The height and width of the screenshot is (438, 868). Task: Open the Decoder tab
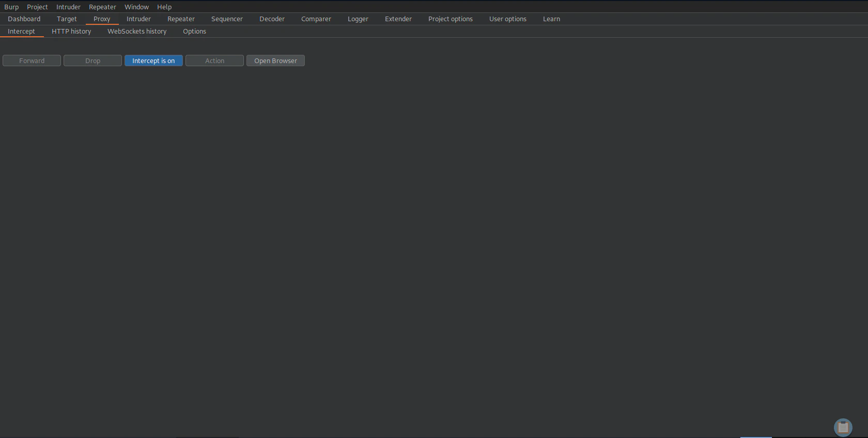[272, 19]
